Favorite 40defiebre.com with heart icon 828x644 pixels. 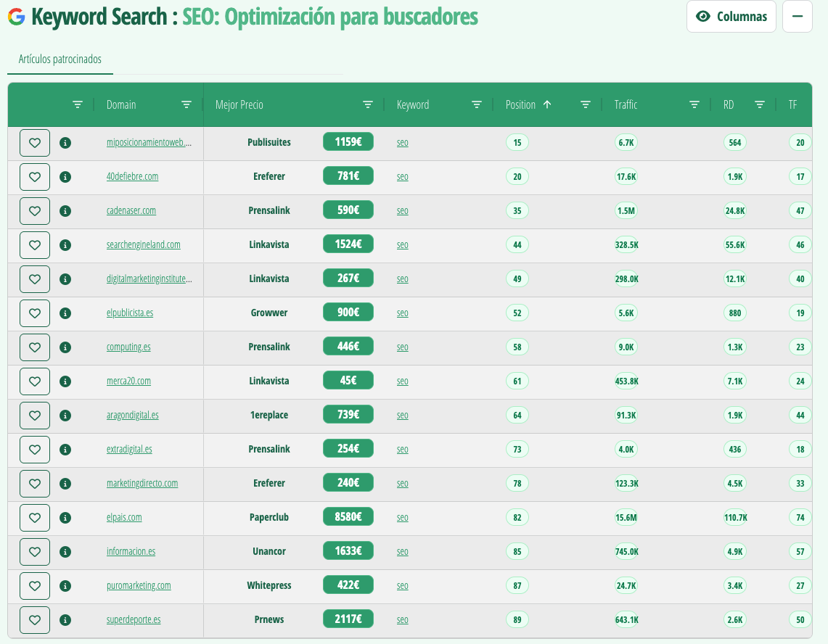coord(35,177)
